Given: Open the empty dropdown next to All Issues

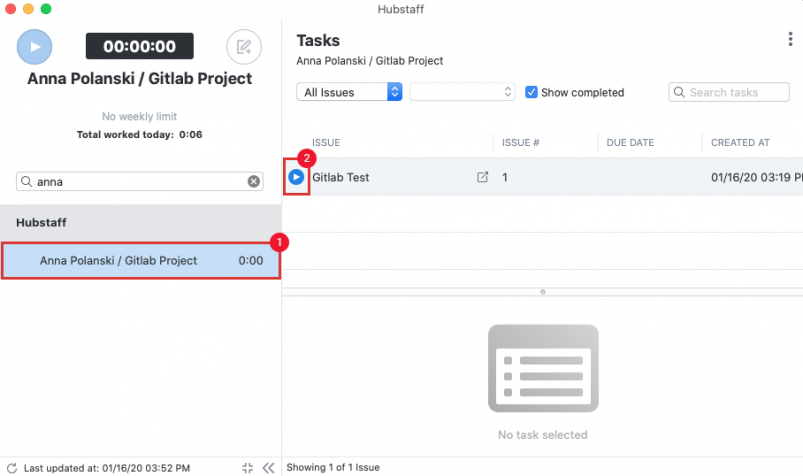Looking at the screenshot, I should pos(462,92).
